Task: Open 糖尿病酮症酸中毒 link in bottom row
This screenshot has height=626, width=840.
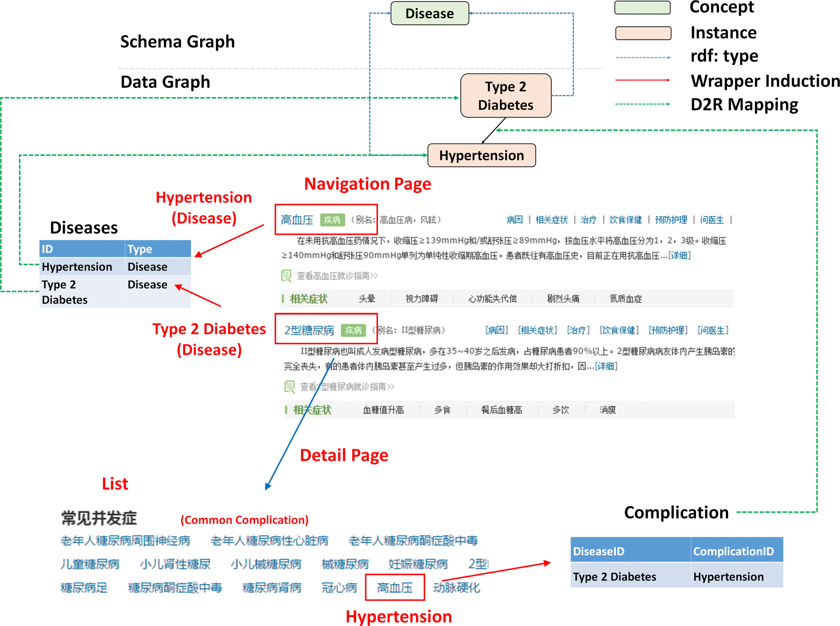Action: click(x=175, y=588)
